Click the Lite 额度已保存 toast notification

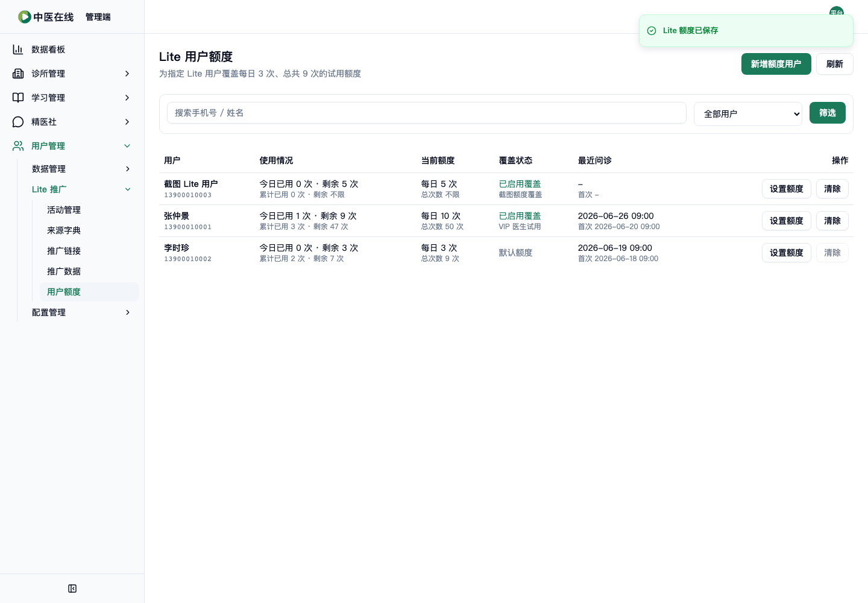pyautogui.click(x=746, y=31)
